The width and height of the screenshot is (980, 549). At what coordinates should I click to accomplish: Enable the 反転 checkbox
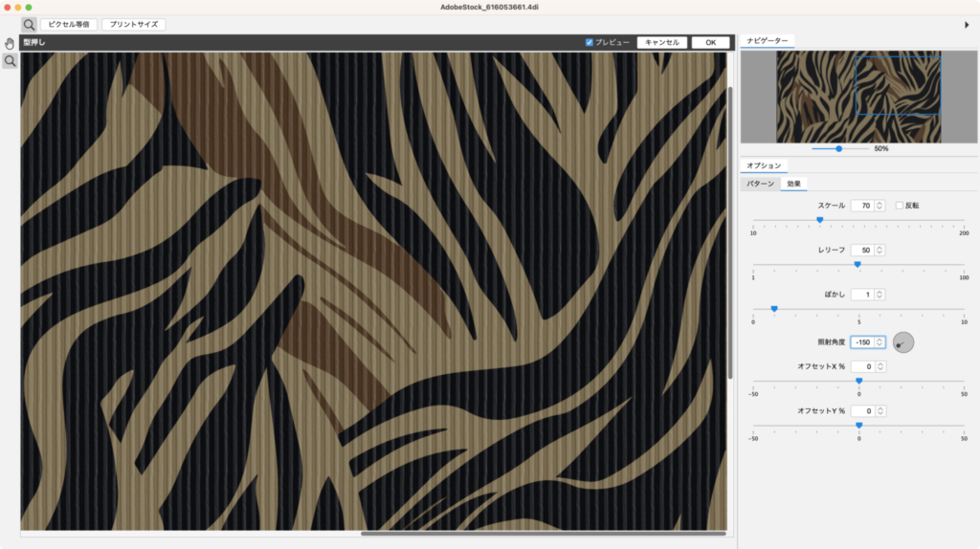[x=900, y=206]
